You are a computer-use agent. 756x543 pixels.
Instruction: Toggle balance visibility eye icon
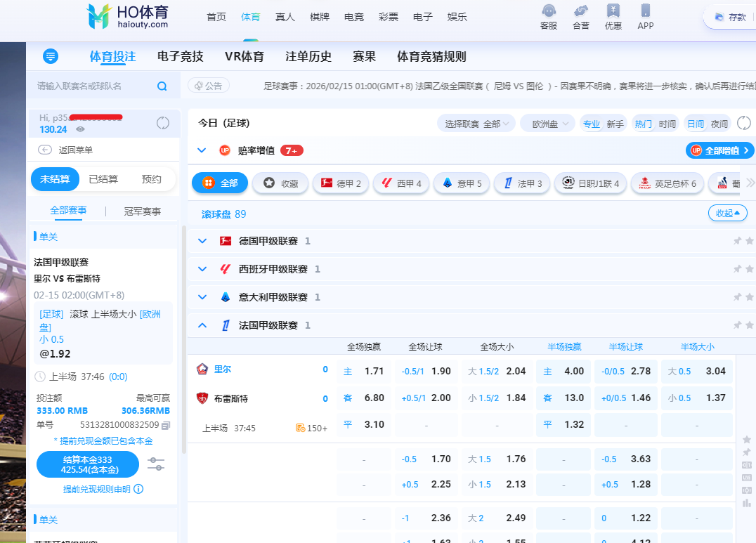pos(80,129)
